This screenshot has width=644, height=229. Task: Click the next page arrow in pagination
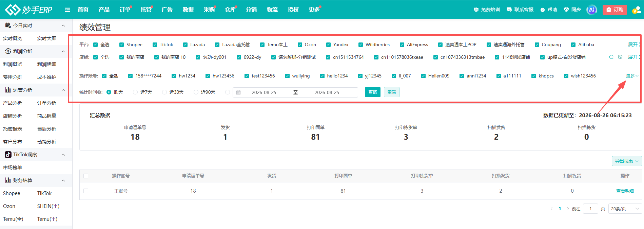[568, 209]
